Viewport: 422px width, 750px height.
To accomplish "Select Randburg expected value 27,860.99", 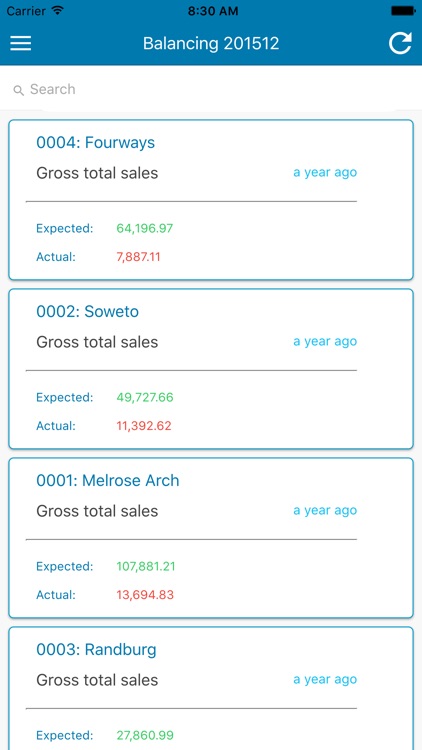I will tap(145, 735).
